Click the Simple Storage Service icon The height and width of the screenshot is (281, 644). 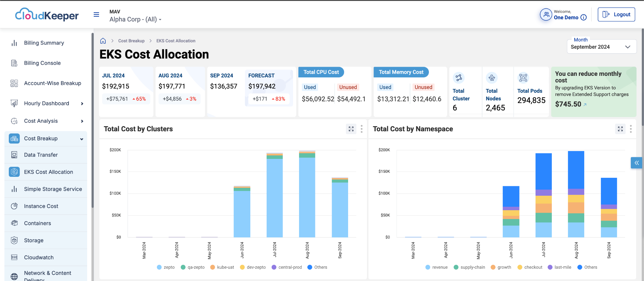point(14,189)
